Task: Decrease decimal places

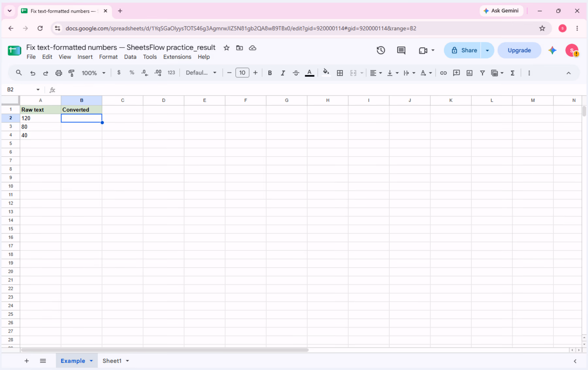Action: 145,73
